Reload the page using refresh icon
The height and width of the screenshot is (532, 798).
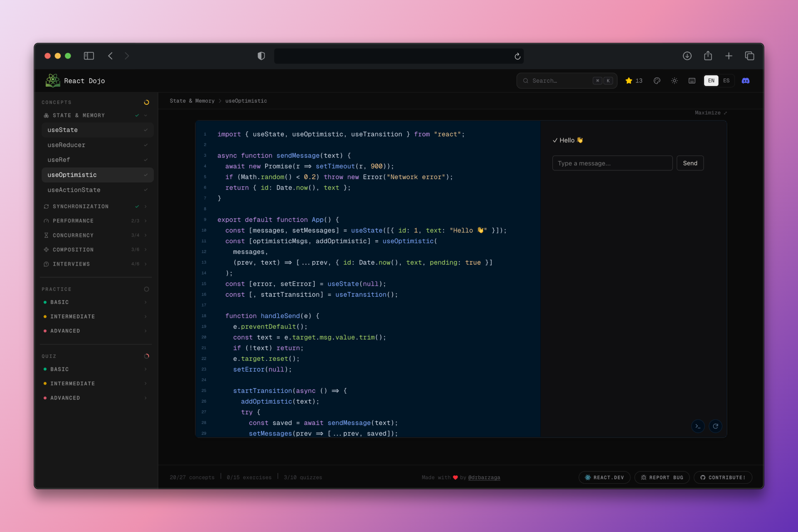click(517, 56)
